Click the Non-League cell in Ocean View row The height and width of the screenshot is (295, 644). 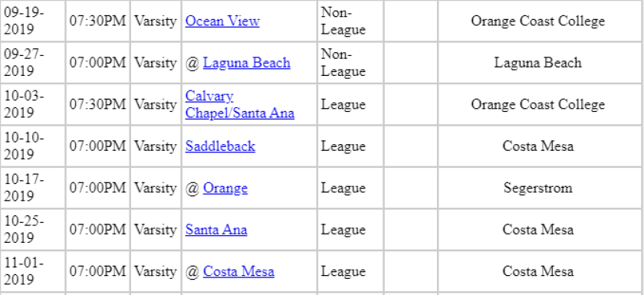350,21
